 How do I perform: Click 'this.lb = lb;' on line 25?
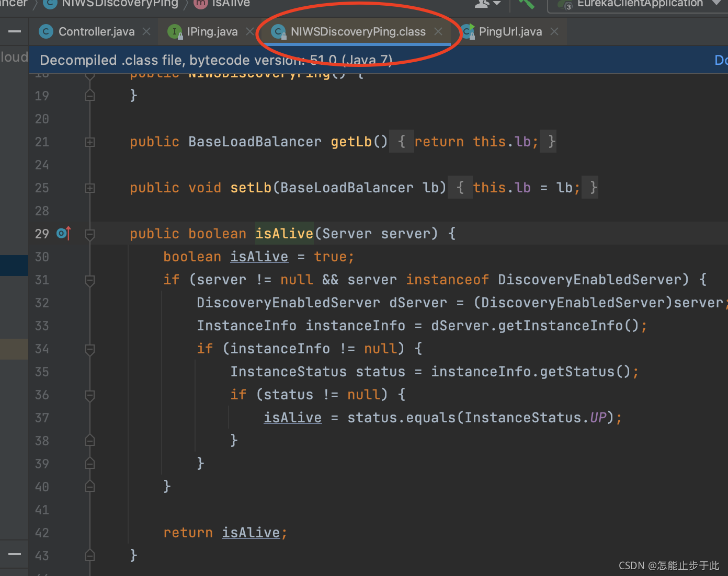pyautogui.click(x=527, y=188)
